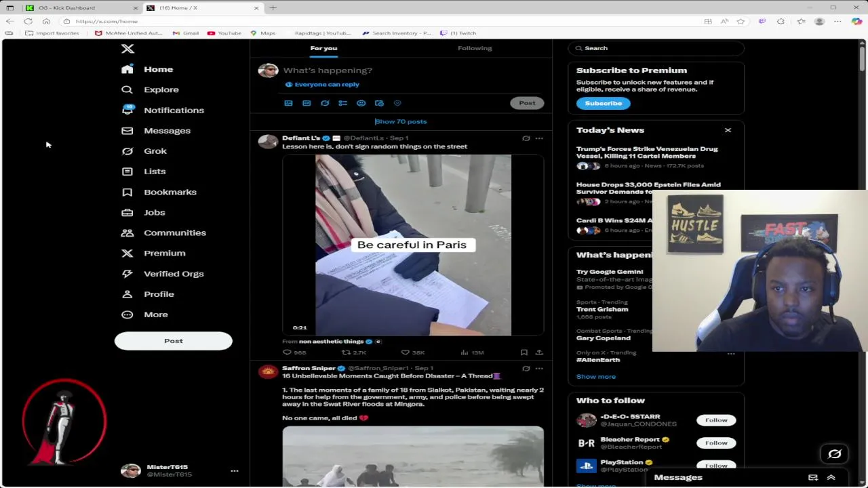
Task: Open YouTube bookmark in favorites bar
Action: pyautogui.click(x=224, y=33)
